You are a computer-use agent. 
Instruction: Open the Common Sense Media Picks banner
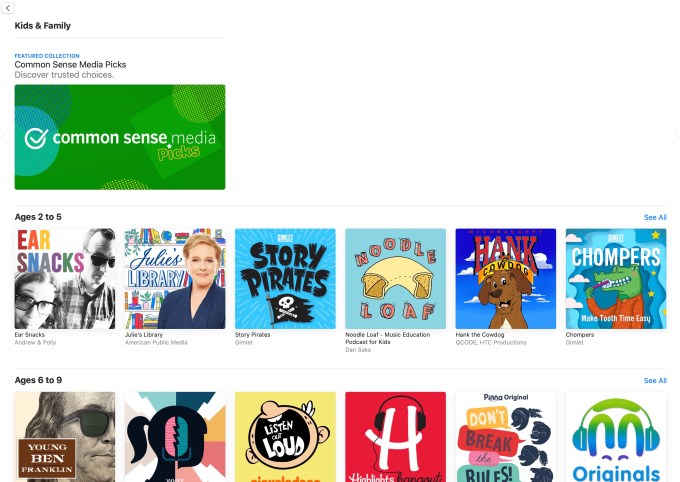tap(120, 137)
